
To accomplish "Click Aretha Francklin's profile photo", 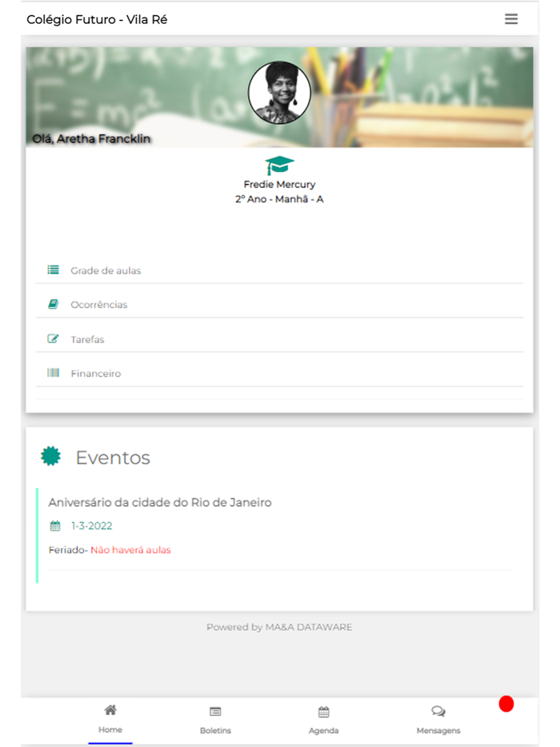I will tap(279, 93).
